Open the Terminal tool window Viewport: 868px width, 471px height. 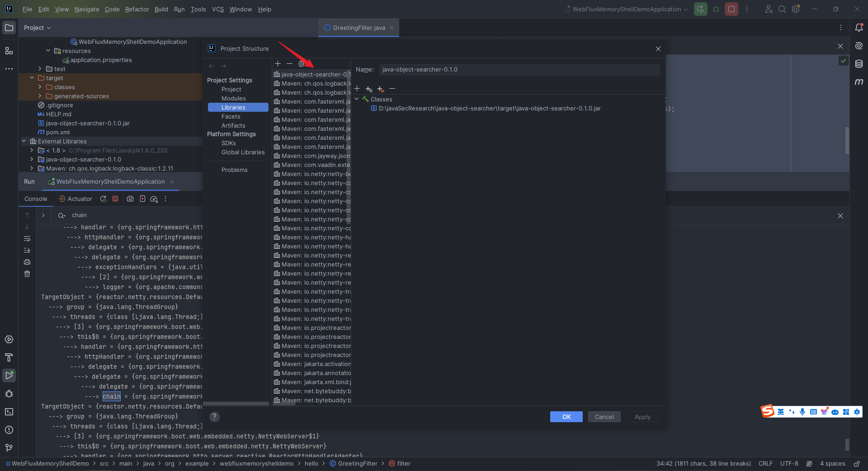tap(9, 412)
